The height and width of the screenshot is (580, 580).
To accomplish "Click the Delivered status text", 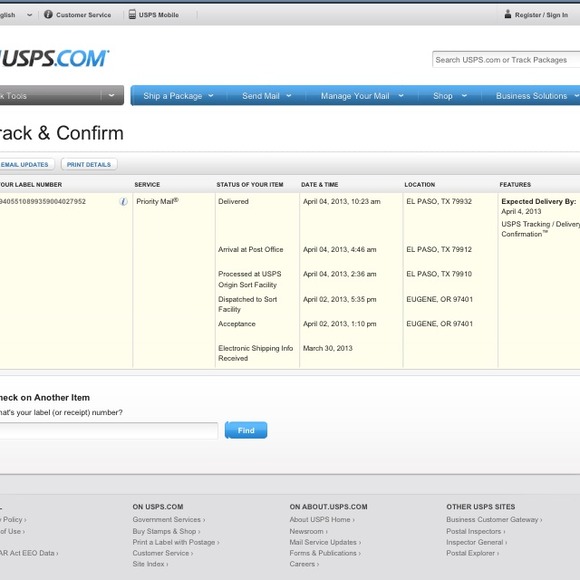I will 233,201.
